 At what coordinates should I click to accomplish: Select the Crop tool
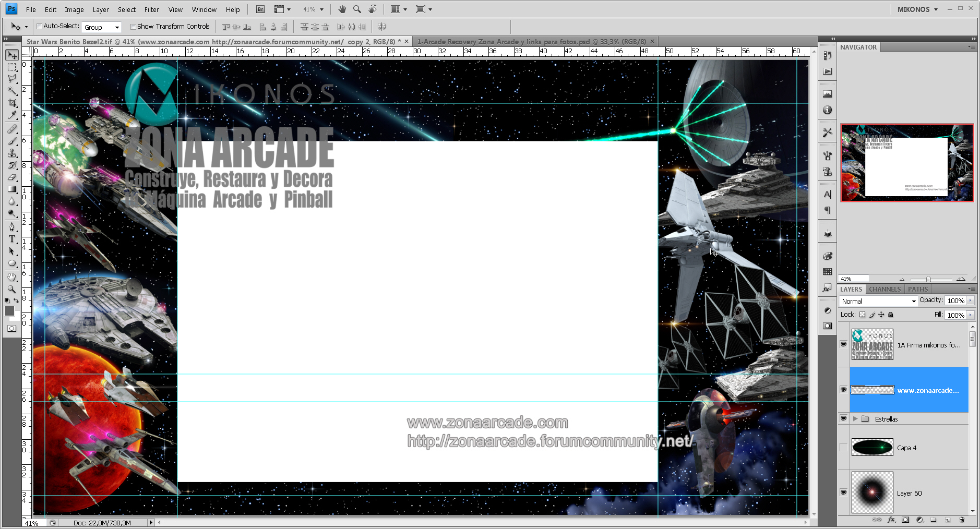coord(12,103)
